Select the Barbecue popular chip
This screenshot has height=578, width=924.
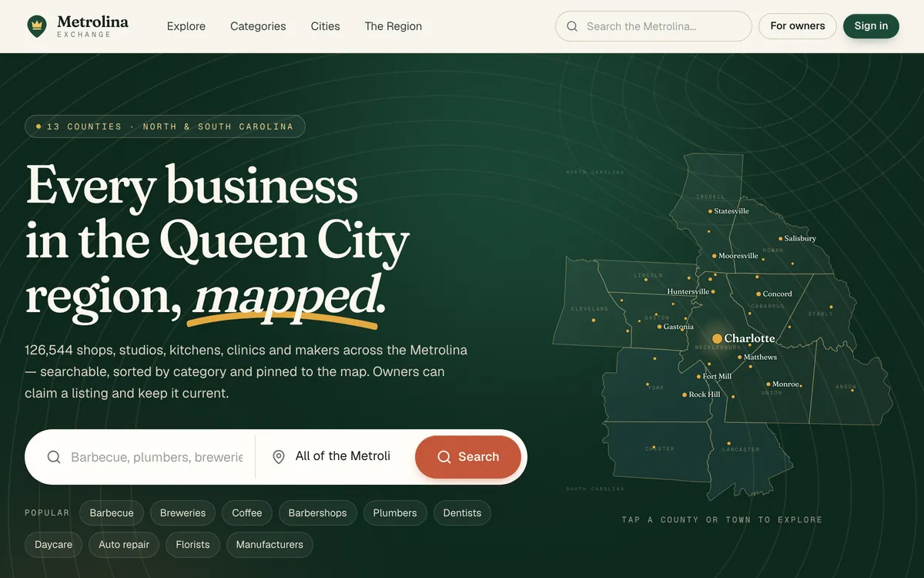[x=112, y=513]
